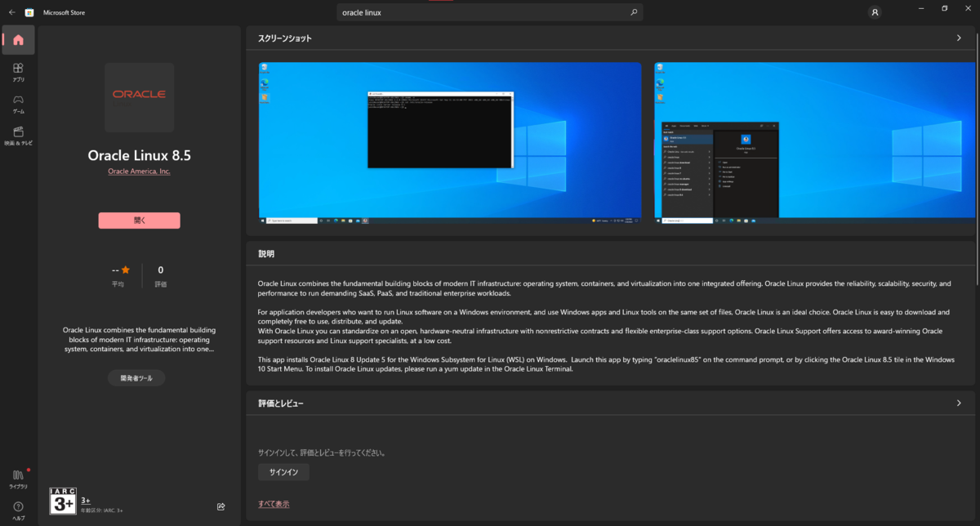Click the search box containing oracle linux
Screen dimensions: 980x526
point(490,13)
